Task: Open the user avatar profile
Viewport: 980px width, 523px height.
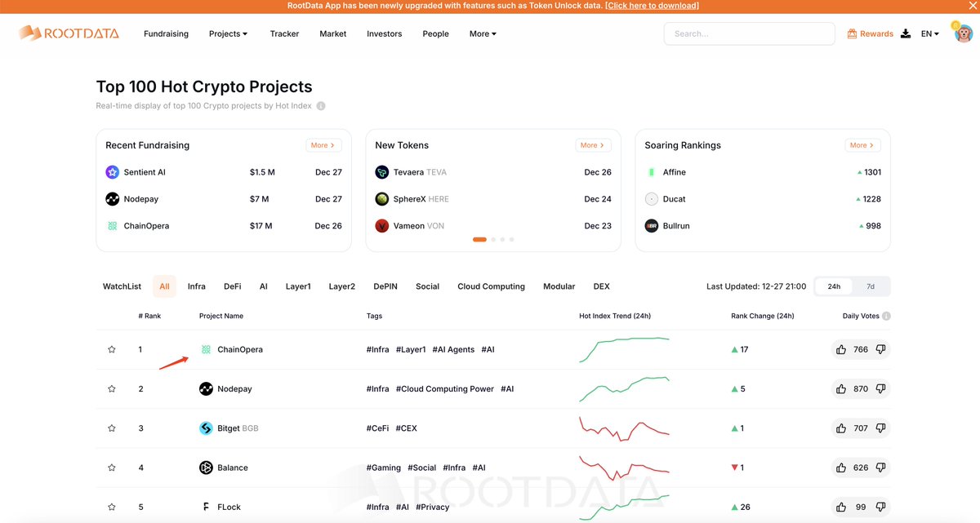Action: pos(964,33)
